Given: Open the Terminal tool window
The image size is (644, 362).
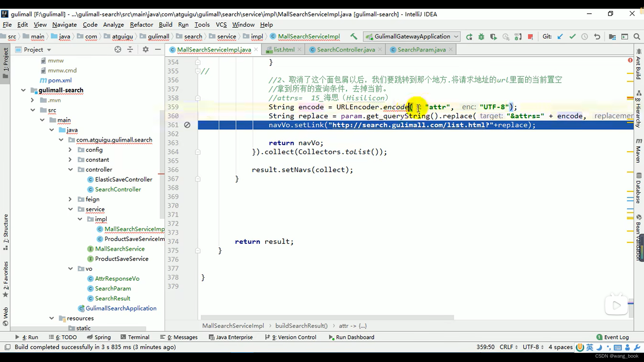Looking at the screenshot, I should 135,337.
